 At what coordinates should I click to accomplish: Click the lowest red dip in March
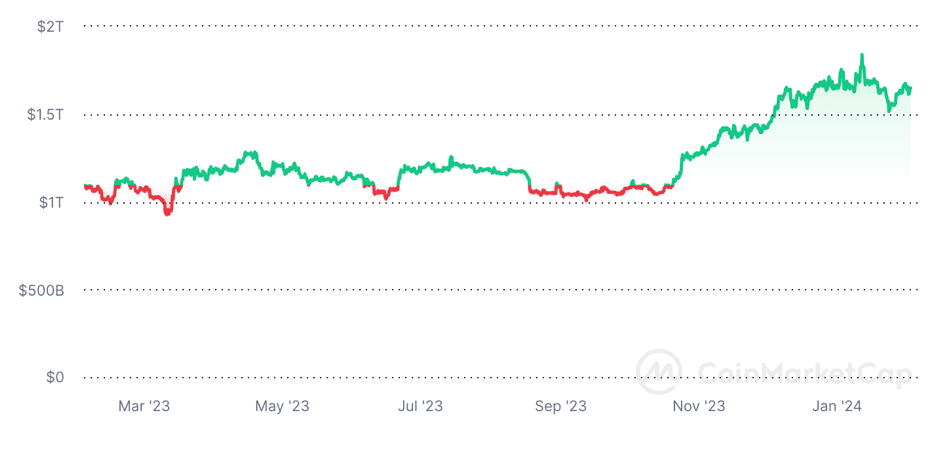click(167, 212)
